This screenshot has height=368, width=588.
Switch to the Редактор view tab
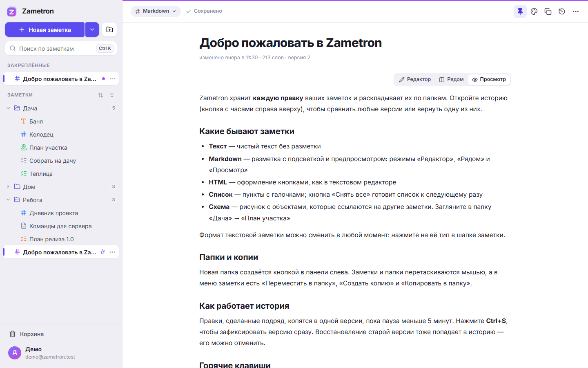tap(415, 79)
